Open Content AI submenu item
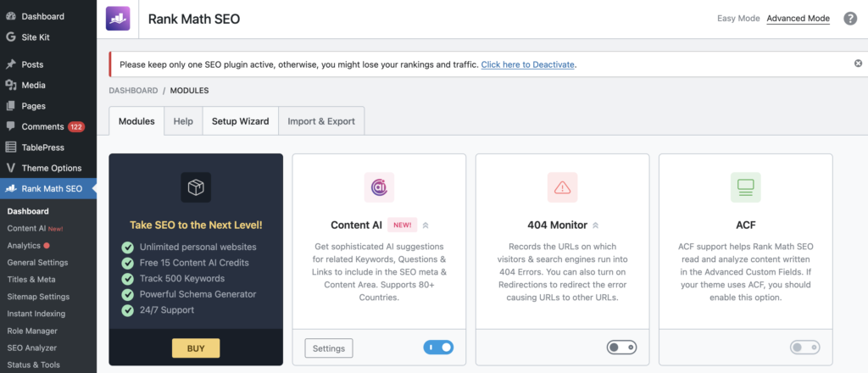Viewport: 868px width, 373px height. pos(26,228)
